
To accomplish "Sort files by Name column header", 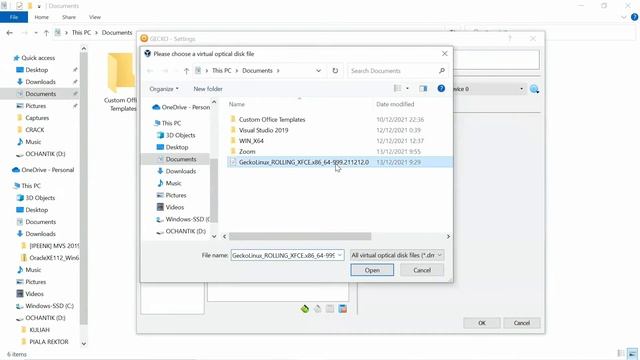I will tap(236, 104).
